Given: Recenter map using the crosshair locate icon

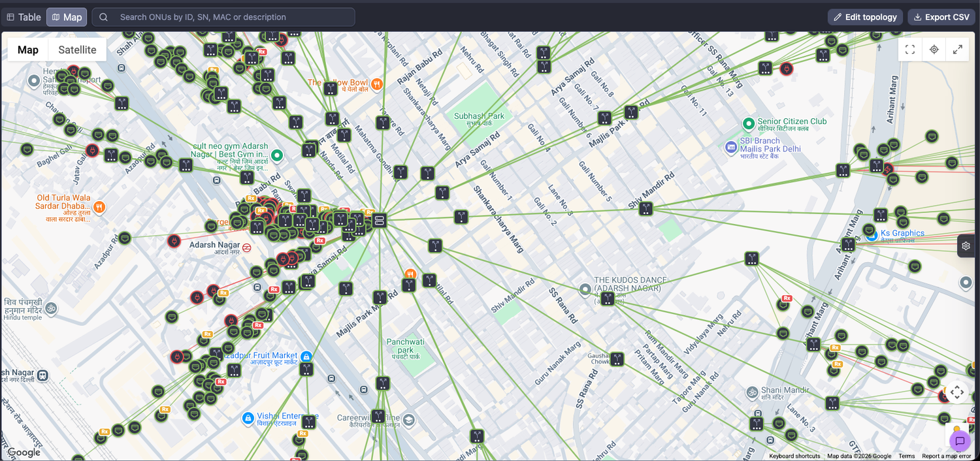Looking at the screenshot, I should coord(934,50).
